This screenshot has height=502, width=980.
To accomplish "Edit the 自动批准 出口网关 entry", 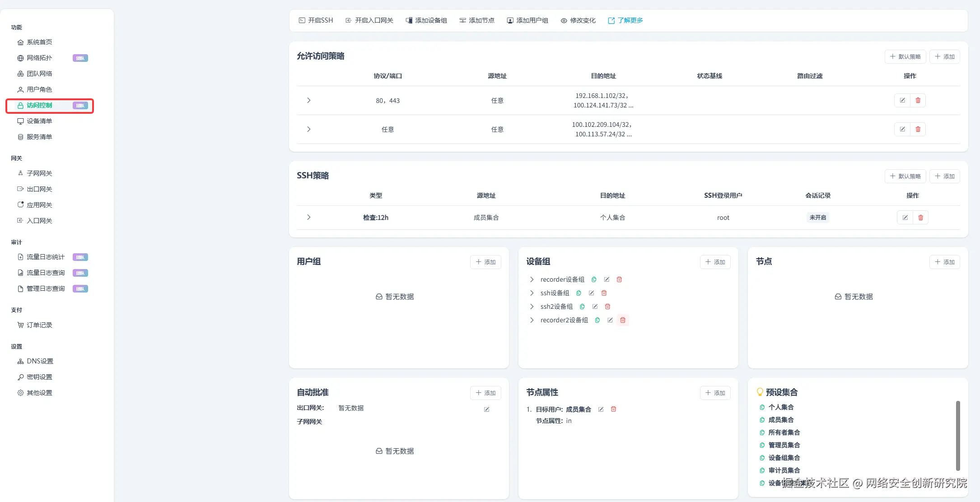I will click(x=486, y=409).
